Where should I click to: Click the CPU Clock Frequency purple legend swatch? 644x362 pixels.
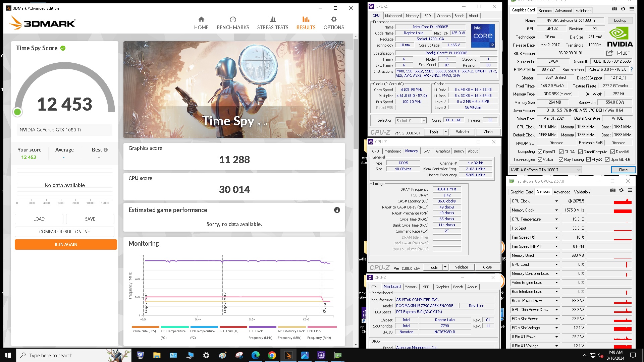click(x=262, y=327)
